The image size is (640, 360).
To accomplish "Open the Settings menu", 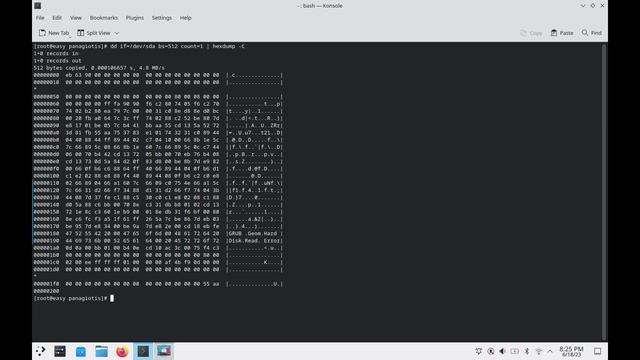I will click(162, 18).
